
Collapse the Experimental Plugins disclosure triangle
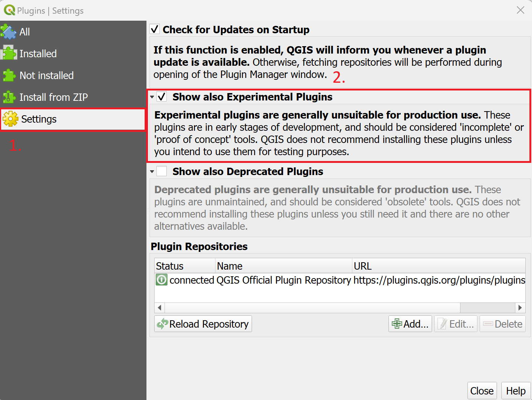pyautogui.click(x=152, y=96)
